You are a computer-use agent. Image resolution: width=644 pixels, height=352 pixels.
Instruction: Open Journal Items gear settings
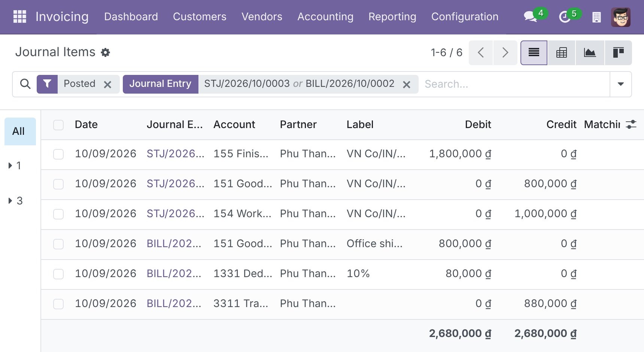106,52
